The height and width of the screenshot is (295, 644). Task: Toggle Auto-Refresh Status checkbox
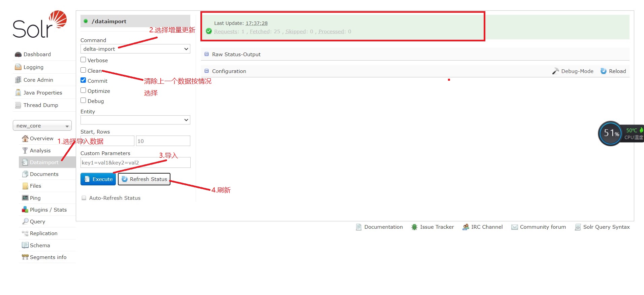point(84,198)
